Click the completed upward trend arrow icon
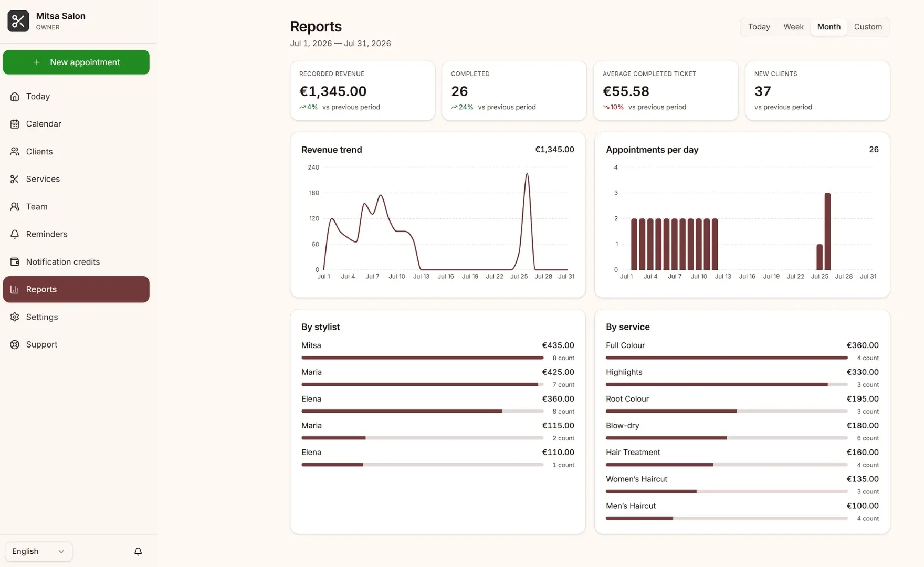 click(x=454, y=107)
